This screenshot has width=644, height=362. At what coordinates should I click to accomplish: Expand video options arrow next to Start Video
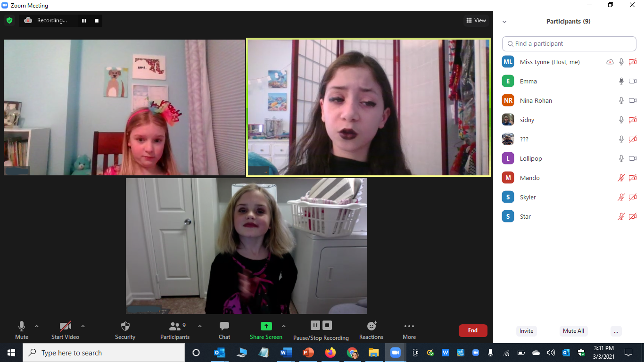pos(83,326)
